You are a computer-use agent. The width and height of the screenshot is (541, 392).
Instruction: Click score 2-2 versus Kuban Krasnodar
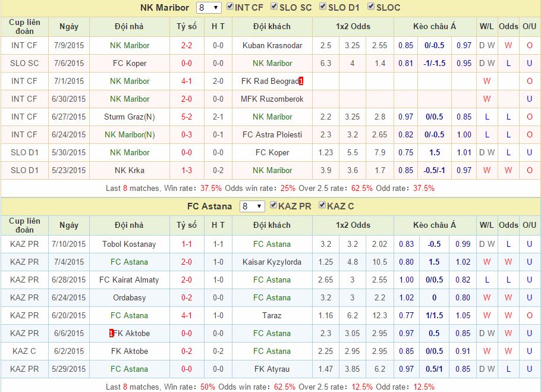click(x=187, y=46)
